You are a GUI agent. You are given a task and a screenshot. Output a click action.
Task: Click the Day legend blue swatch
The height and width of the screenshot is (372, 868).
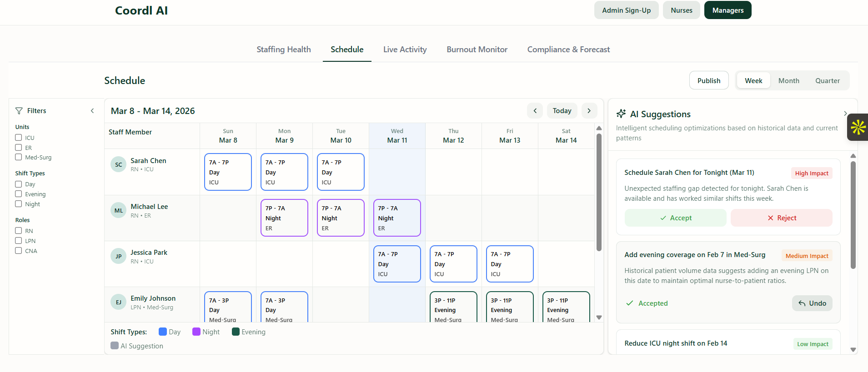coord(163,332)
